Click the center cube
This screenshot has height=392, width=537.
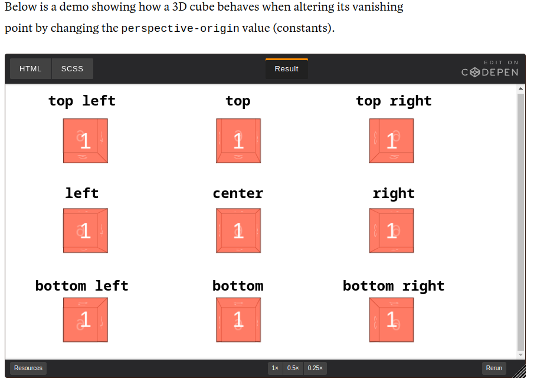point(238,230)
